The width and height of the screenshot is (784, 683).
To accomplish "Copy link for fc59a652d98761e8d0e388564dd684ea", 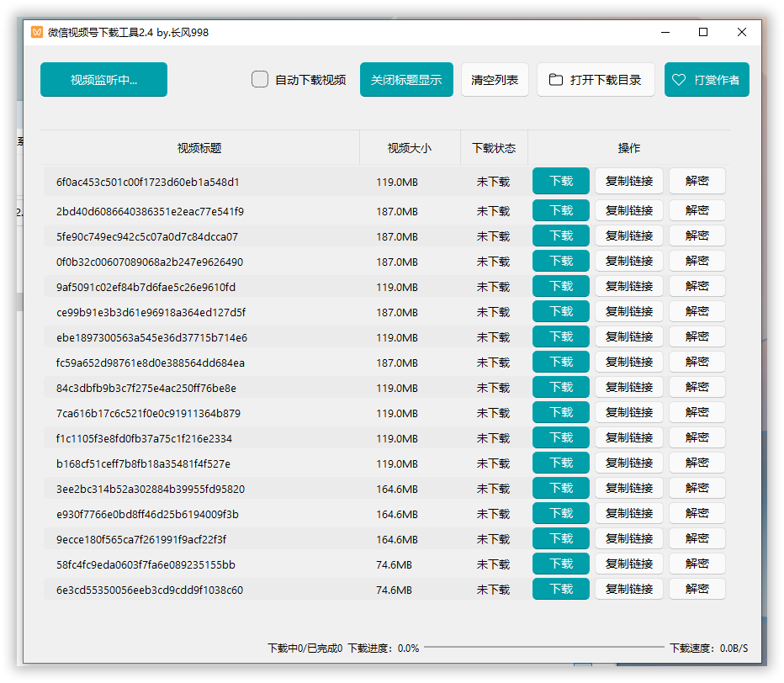I will tap(629, 362).
